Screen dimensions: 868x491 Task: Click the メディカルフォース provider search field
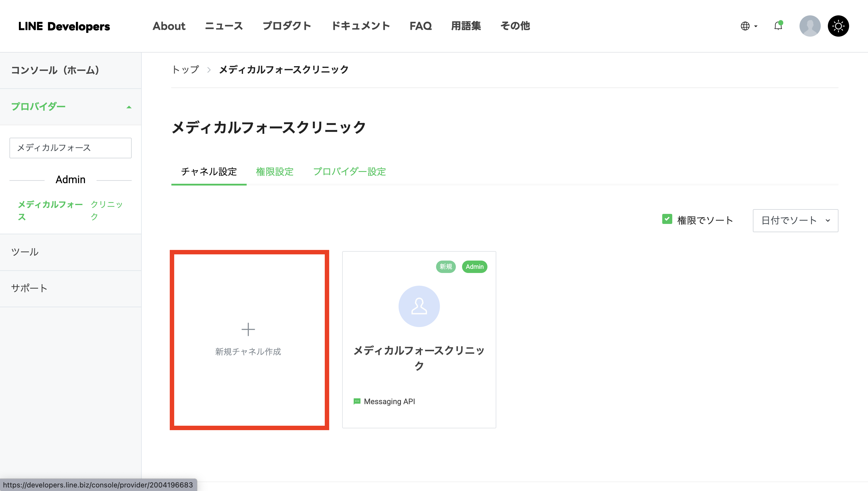click(x=71, y=148)
